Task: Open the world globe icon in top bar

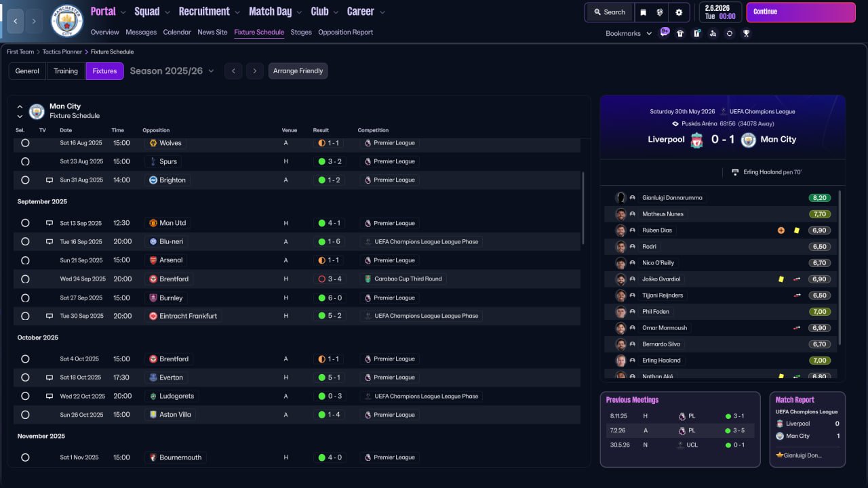Action: [x=660, y=12]
